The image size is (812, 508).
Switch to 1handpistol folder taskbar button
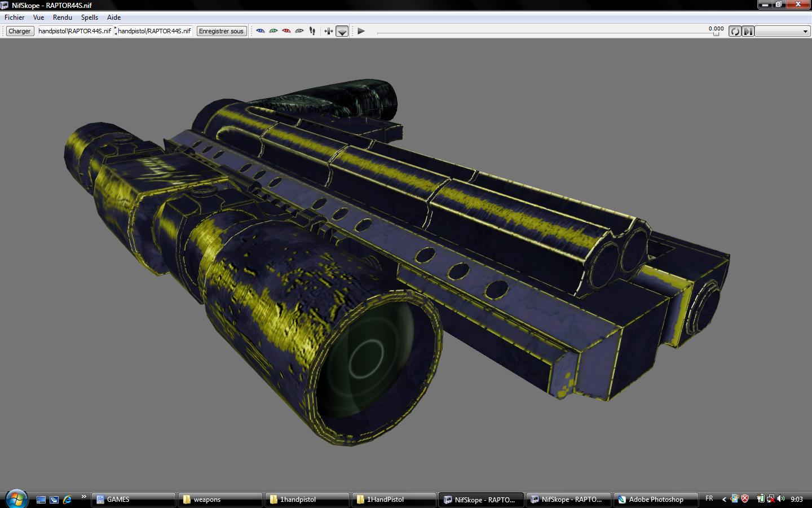pos(307,500)
